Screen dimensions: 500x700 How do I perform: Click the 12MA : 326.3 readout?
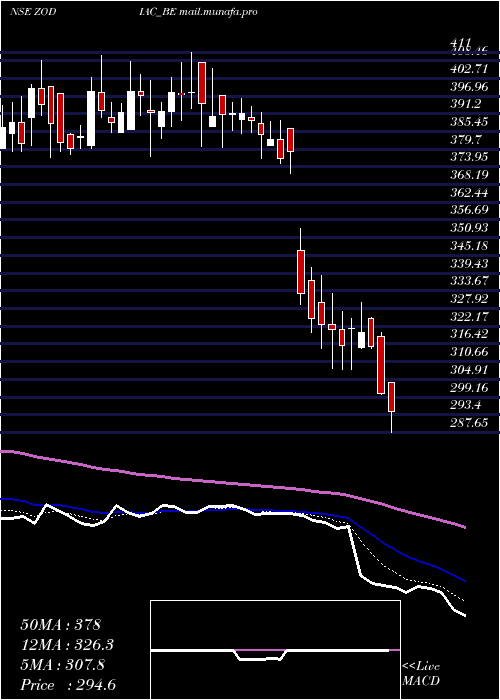coord(67,645)
